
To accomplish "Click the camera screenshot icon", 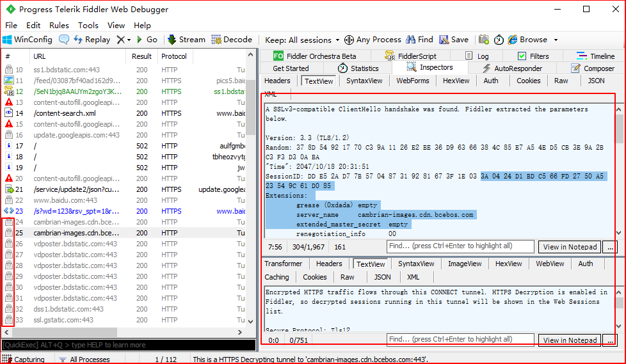I will (484, 40).
